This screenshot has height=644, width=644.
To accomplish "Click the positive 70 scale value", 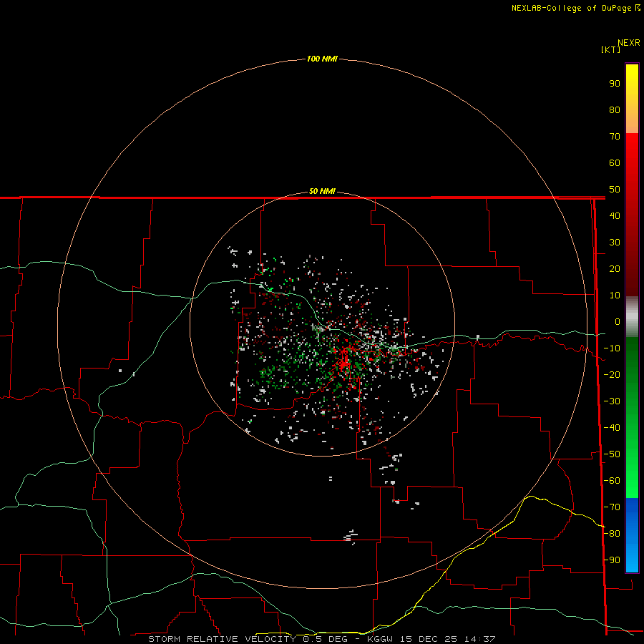I will [x=615, y=137].
